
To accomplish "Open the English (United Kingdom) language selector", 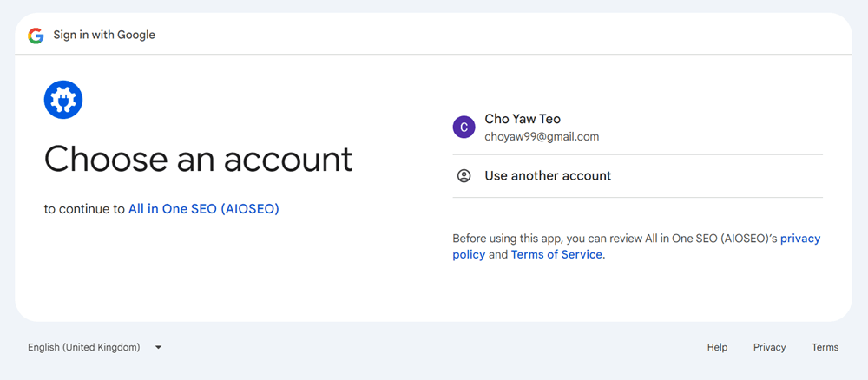I will coord(84,347).
